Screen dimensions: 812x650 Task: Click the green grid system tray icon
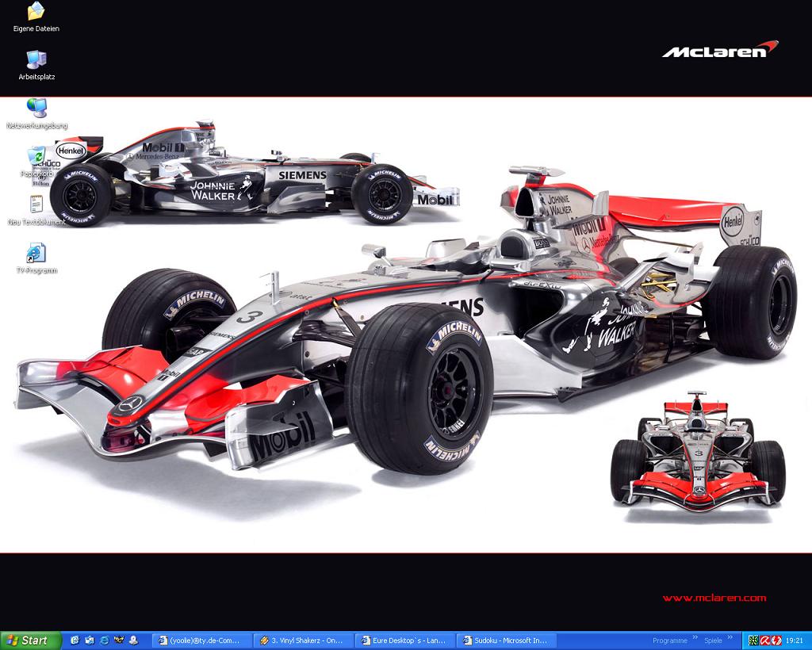click(753, 640)
